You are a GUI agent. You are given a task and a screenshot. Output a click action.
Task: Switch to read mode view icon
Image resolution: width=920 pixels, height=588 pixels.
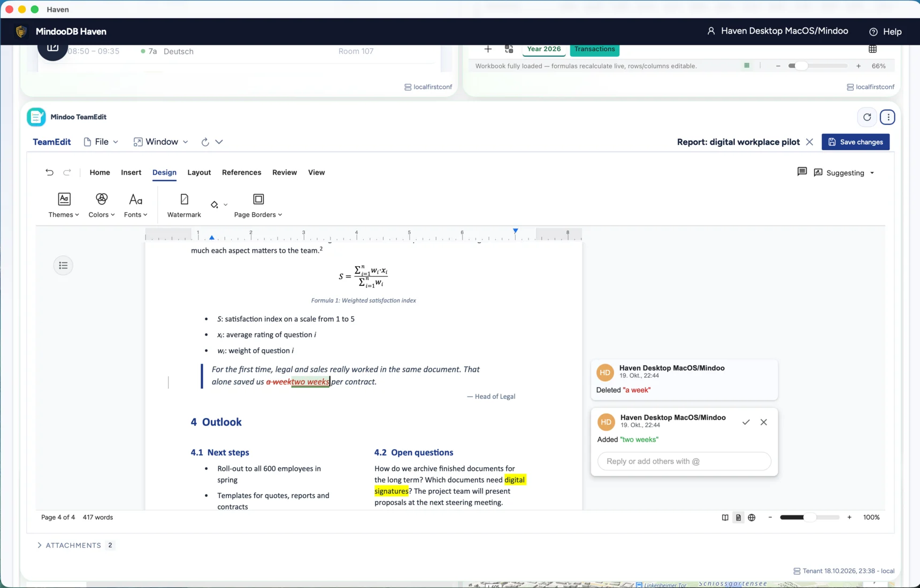(x=725, y=517)
